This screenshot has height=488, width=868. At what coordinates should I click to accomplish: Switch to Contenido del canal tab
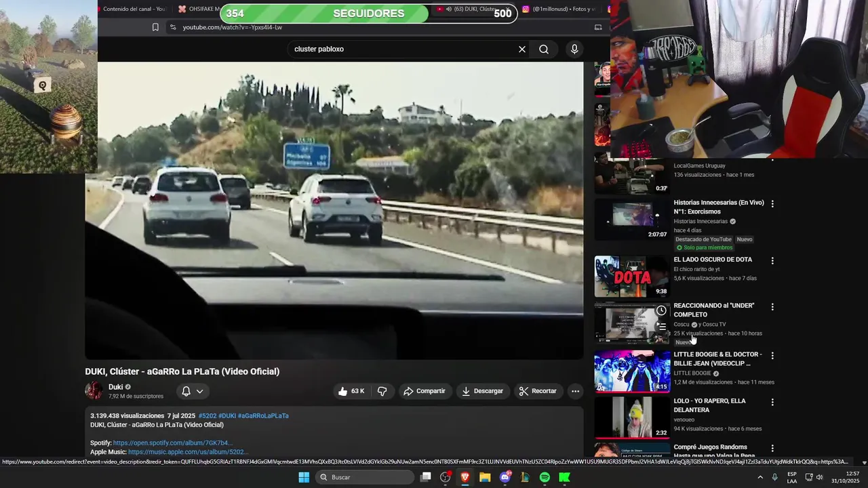(x=134, y=9)
